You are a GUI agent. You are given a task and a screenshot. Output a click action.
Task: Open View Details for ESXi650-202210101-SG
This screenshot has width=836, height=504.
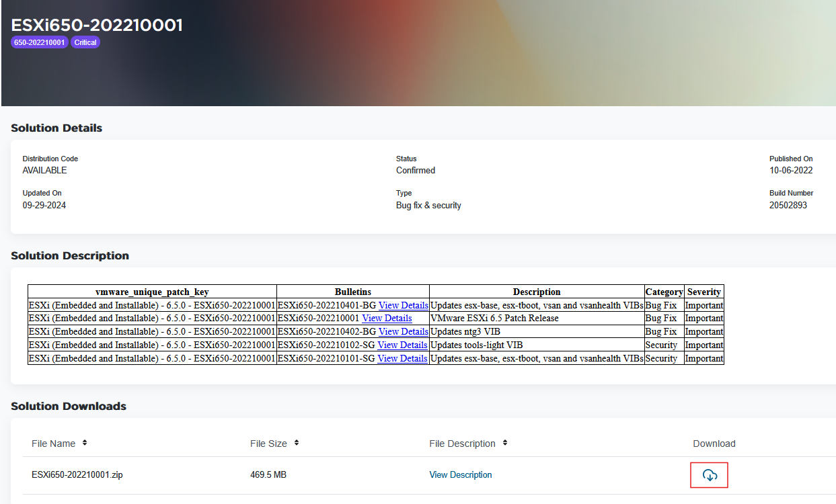[x=402, y=359]
